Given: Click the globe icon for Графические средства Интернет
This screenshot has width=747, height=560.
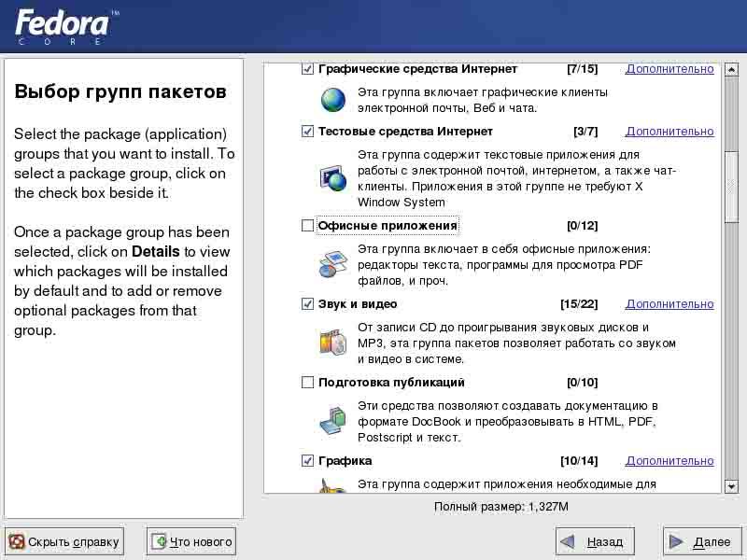Looking at the screenshot, I should (x=333, y=100).
